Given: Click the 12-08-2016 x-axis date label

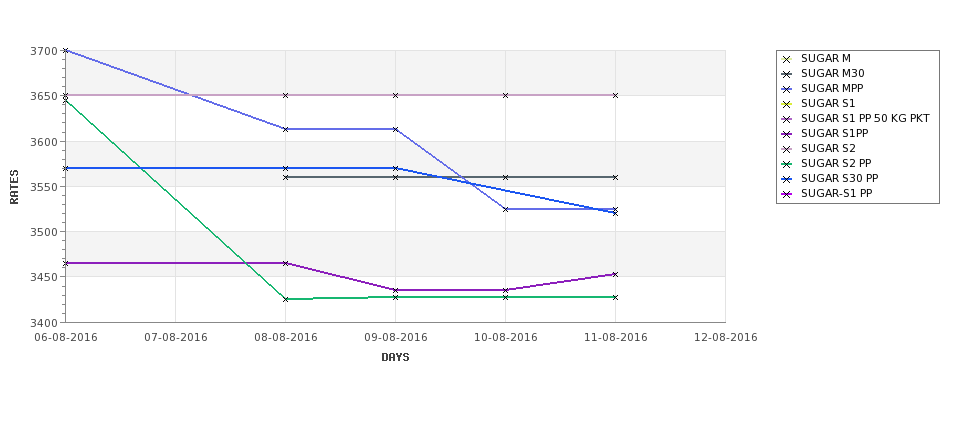Looking at the screenshot, I should click(726, 338).
